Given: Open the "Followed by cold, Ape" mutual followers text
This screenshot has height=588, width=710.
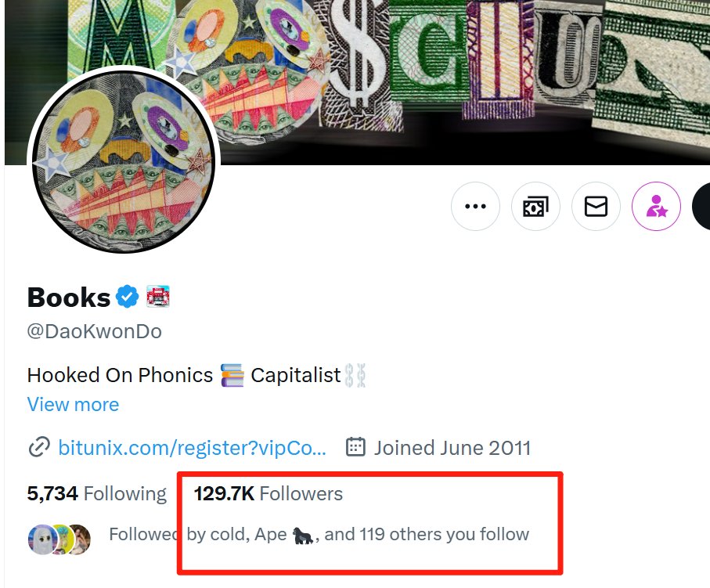Looking at the screenshot, I should 319,535.
